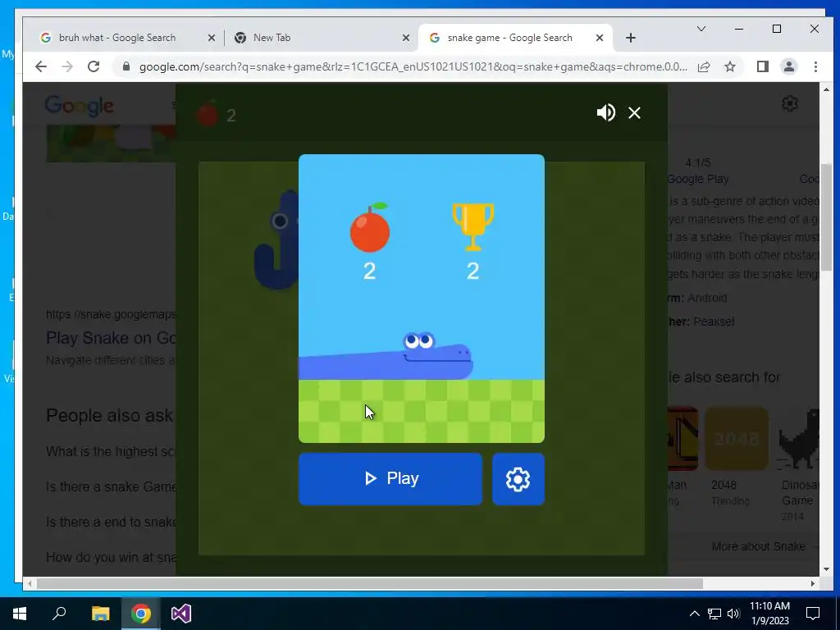Share this page icon
Image resolution: width=840 pixels, height=630 pixels.
click(x=704, y=66)
